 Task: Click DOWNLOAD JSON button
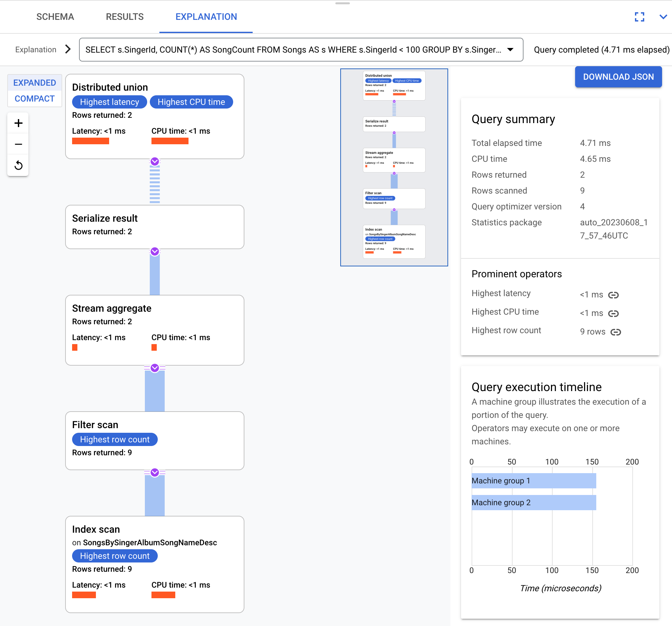point(618,77)
